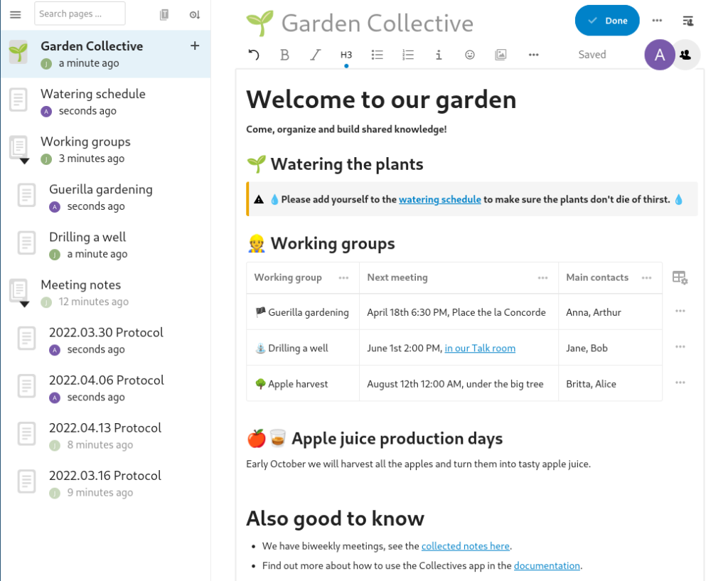Follow the watering schedule link
This screenshot has height=581, width=728.
point(439,199)
